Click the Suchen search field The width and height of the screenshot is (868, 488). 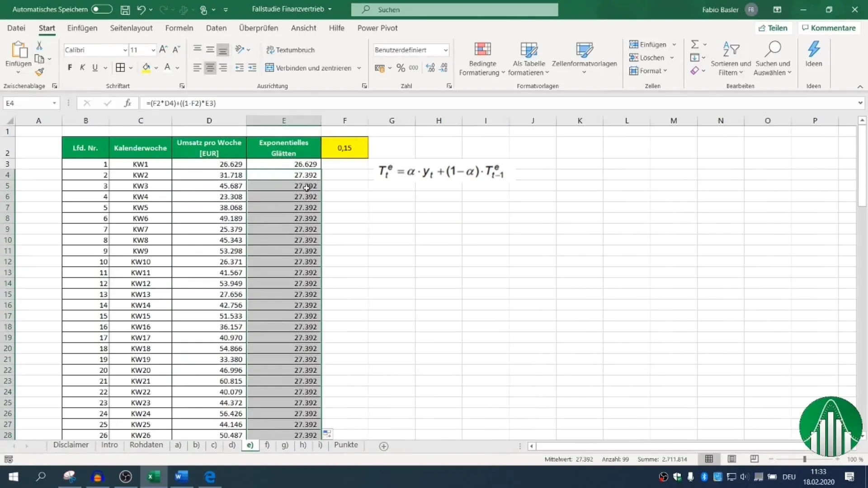[x=454, y=9]
